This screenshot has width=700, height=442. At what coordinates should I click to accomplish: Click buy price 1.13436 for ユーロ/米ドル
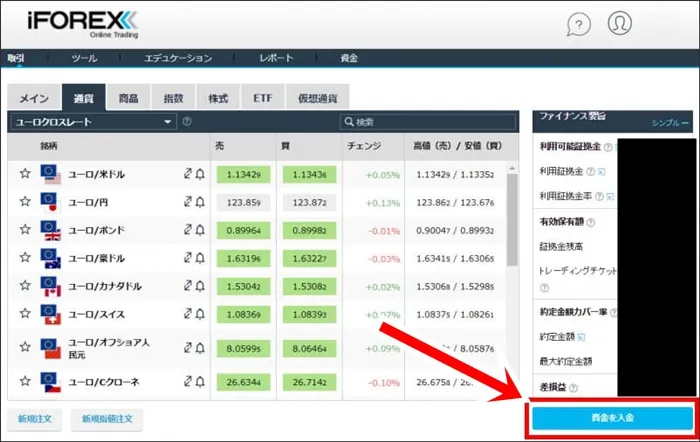coord(309,175)
